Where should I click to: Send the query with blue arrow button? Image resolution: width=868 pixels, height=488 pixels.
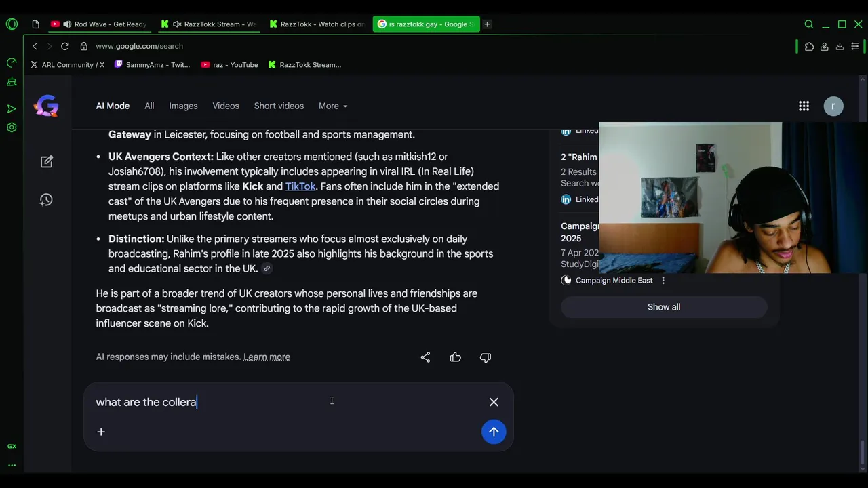click(494, 432)
